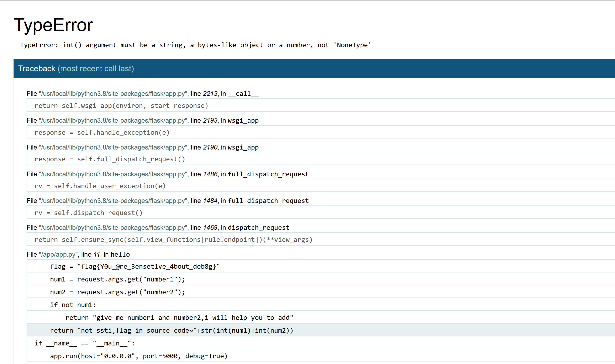Click line number 11 of app.py
Screen dimensions: 615x364
pyautogui.click(x=97, y=254)
